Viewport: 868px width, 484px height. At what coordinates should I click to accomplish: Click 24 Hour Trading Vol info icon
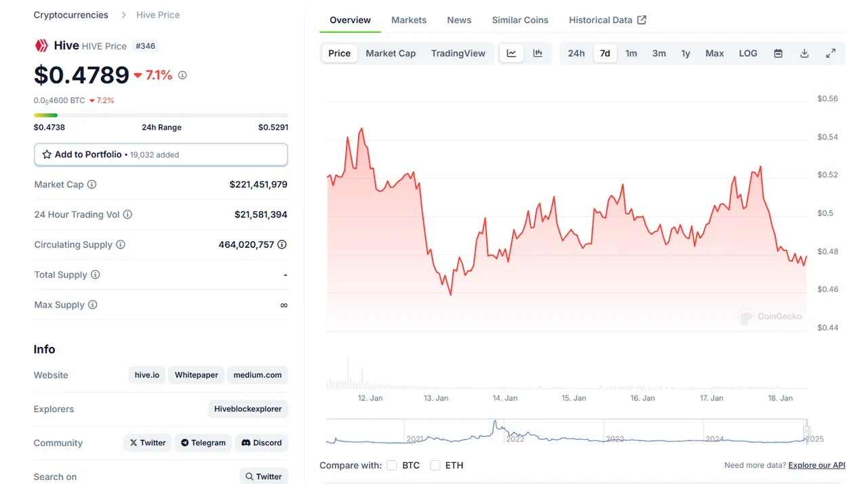tap(127, 215)
